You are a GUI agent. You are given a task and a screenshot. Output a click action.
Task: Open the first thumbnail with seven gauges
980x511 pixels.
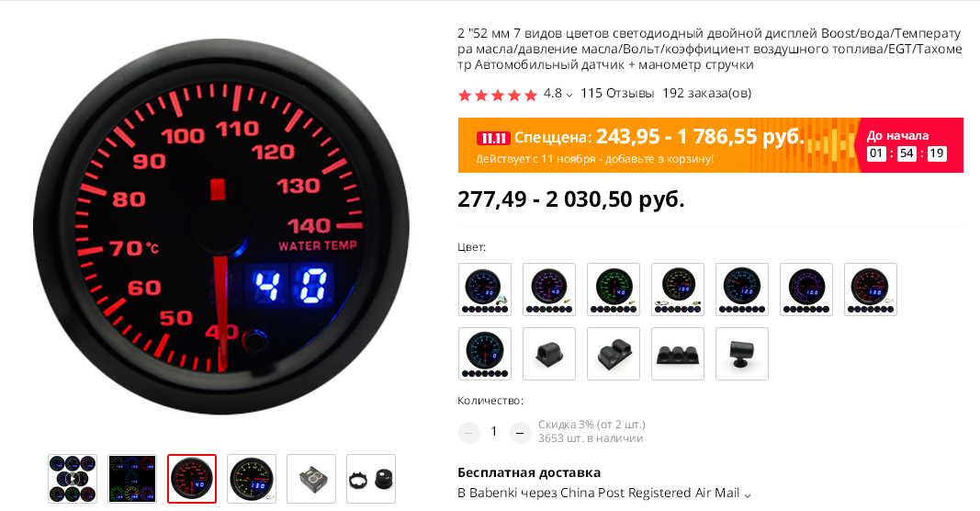(73, 479)
